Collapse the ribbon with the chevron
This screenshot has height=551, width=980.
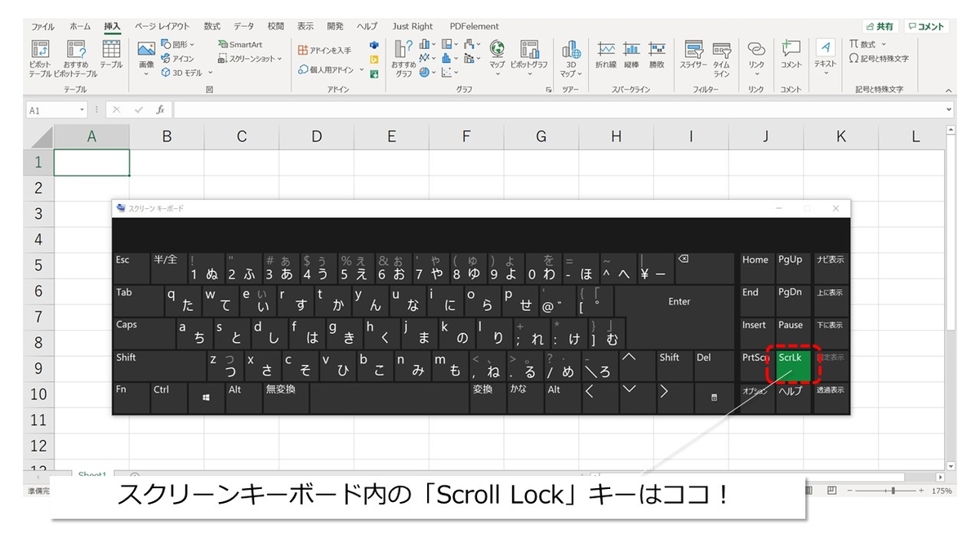click(x=948, y=91)
